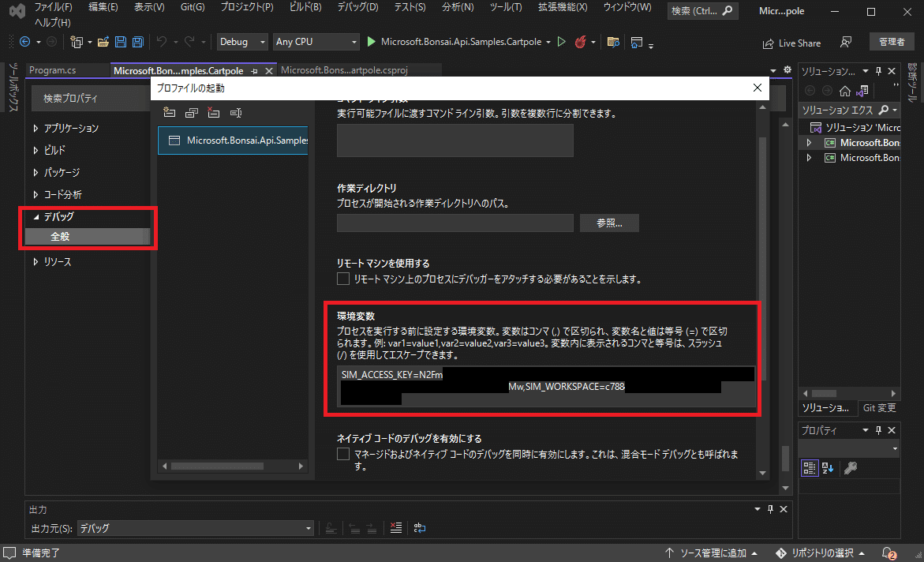924x562 pixels.
Task: Open the ファイル(F) menu
Action: click(53, 7)
